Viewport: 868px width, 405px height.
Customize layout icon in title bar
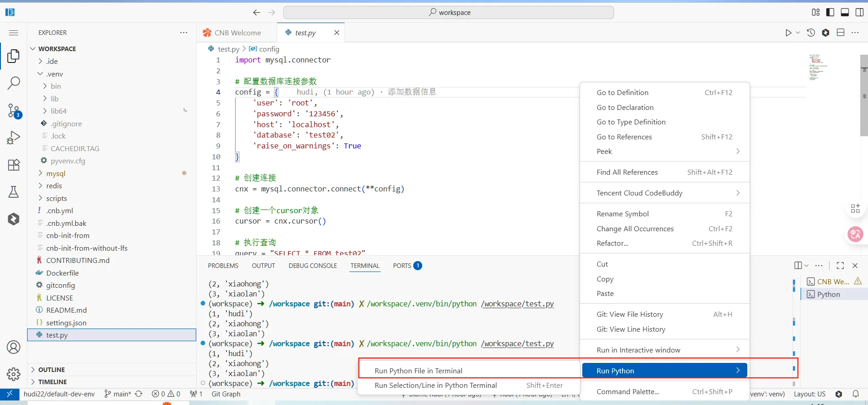pos(816,12)
